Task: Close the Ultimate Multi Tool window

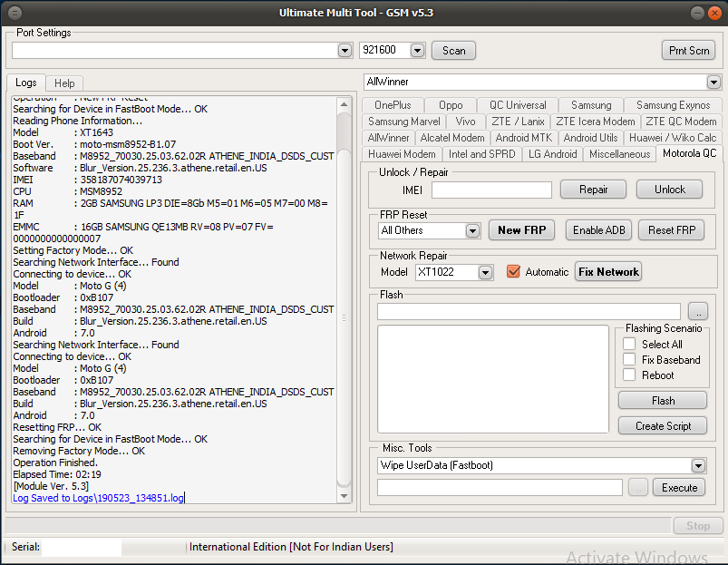Action: point(714,13)
